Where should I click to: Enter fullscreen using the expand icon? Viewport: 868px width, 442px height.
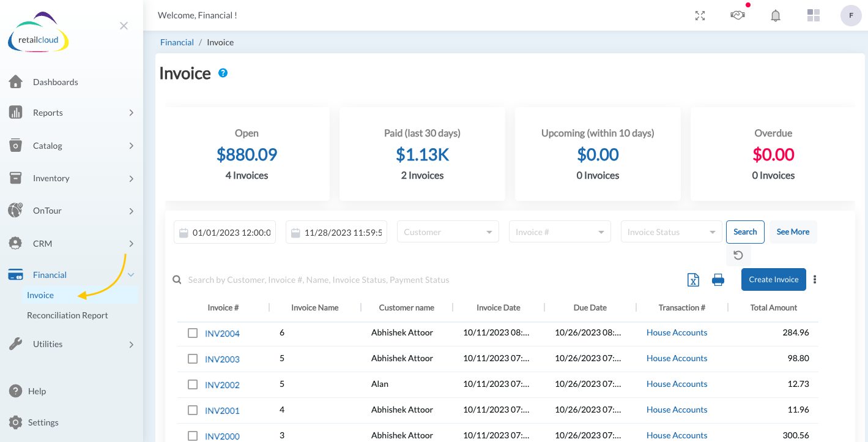click(699, 15)
